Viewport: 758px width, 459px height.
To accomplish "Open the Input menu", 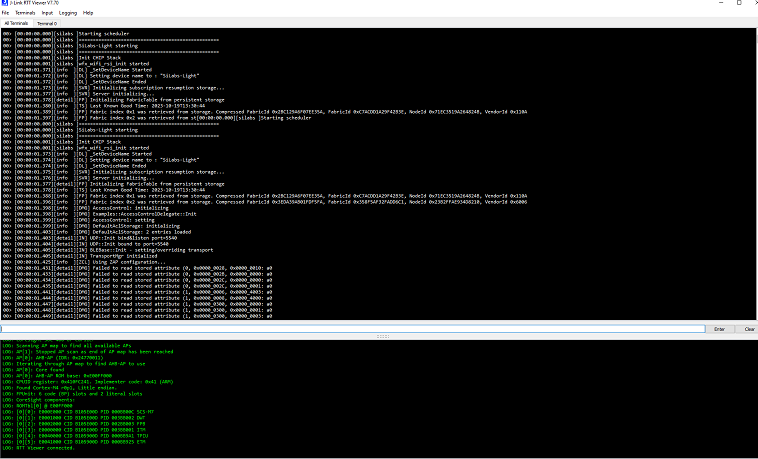I will 47,13.
